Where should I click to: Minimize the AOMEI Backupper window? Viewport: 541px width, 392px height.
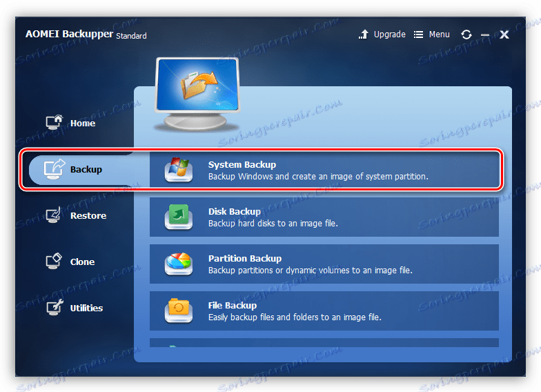coord(485,35)
